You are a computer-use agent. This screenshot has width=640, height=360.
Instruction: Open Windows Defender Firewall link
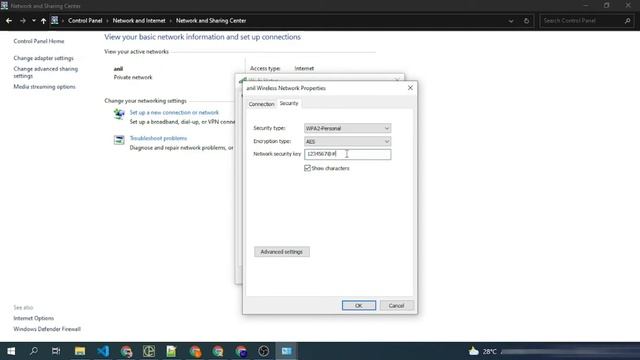(x=47, y=329)
